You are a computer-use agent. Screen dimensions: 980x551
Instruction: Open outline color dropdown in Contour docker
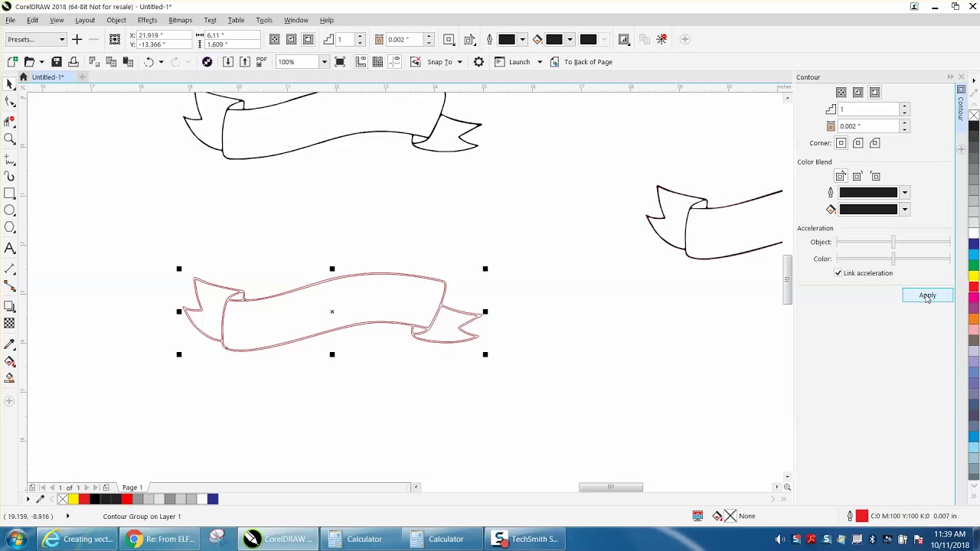click(x=904, y=193)
